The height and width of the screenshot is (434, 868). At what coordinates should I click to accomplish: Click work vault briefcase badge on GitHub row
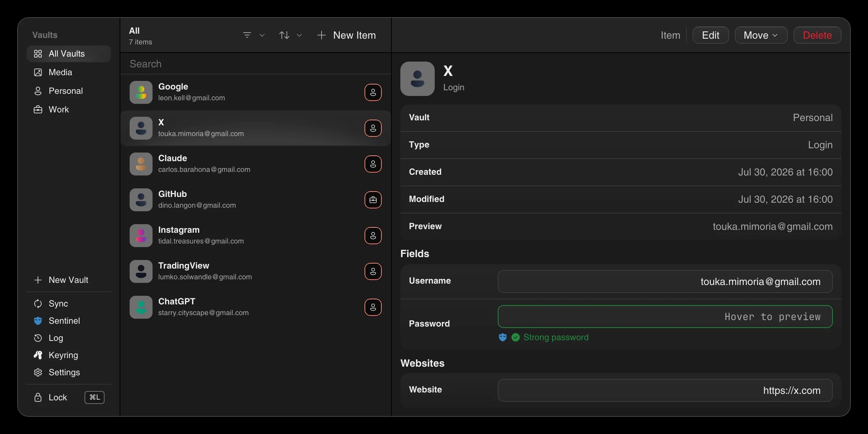pos(373,200)
